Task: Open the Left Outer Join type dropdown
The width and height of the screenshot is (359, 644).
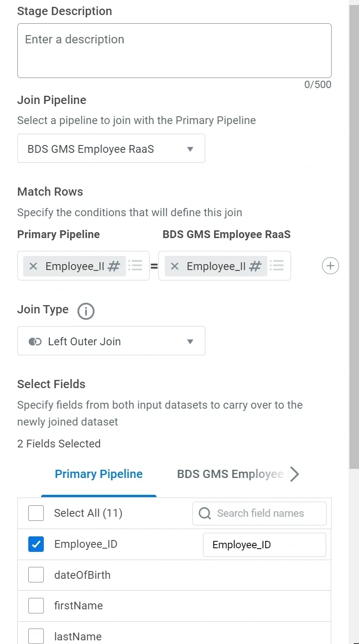Action: pos(111,341)
